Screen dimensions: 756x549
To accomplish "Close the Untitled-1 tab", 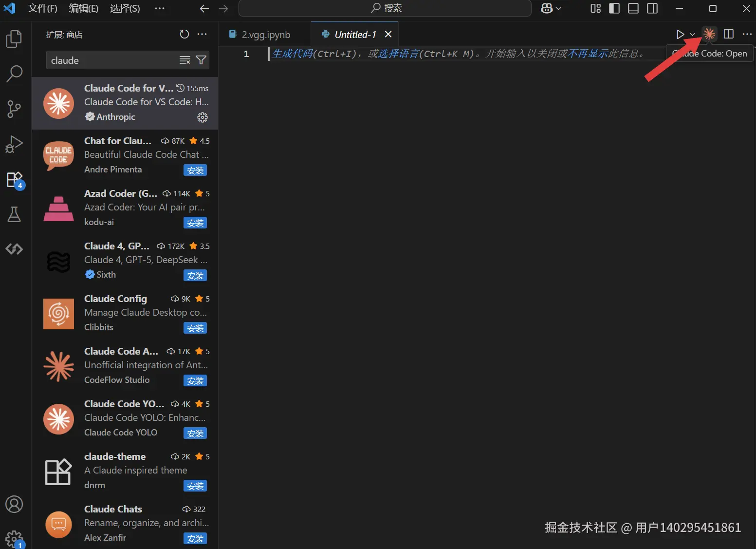I will pos(388,34).
